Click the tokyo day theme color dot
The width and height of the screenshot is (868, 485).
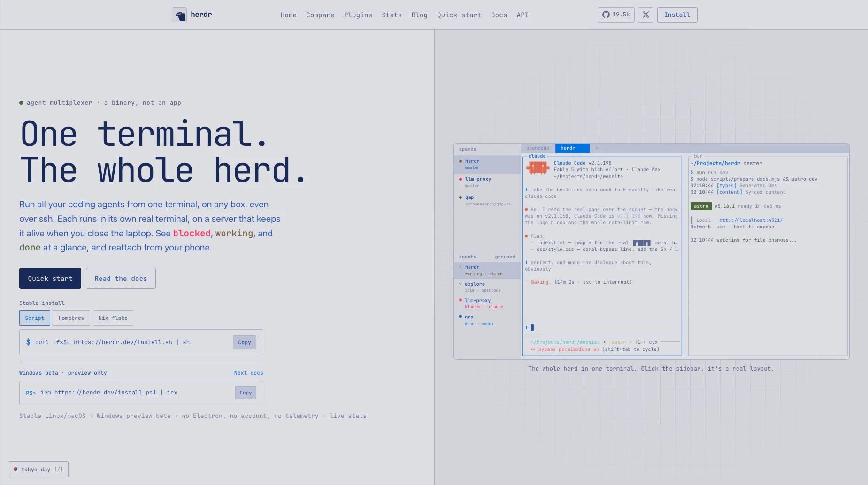(15, 469)
